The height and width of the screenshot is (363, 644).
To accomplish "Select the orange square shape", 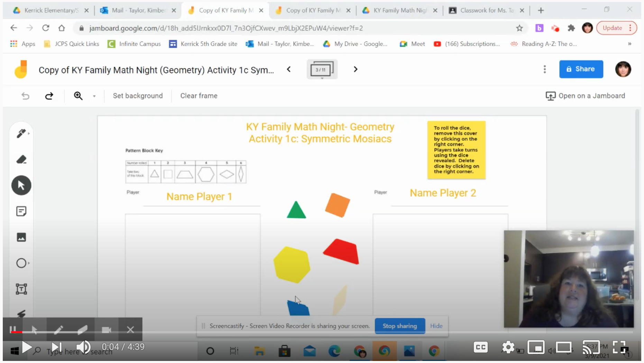I will click(x=338, y=205).
